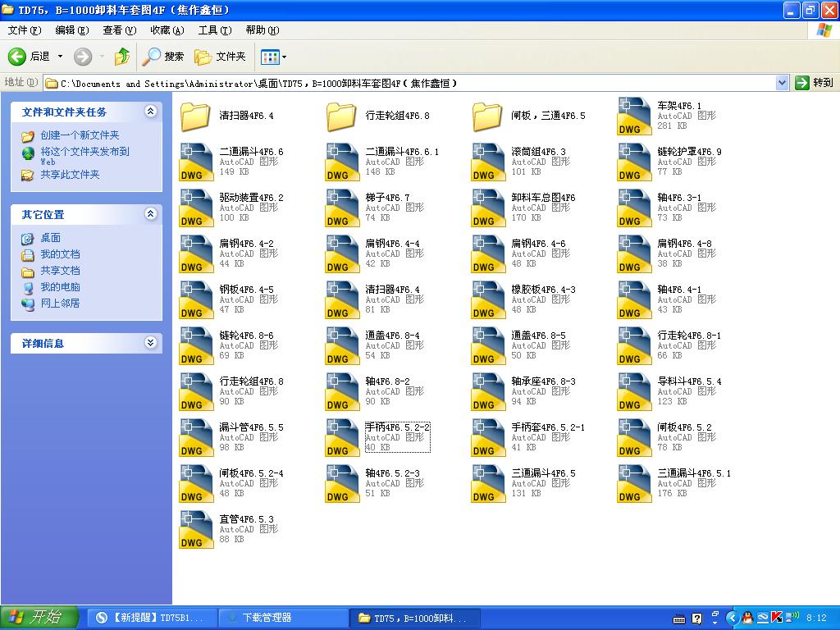Open the 工具(T) menu
This screenshot has height=630, width=840.
pos(215,30)
